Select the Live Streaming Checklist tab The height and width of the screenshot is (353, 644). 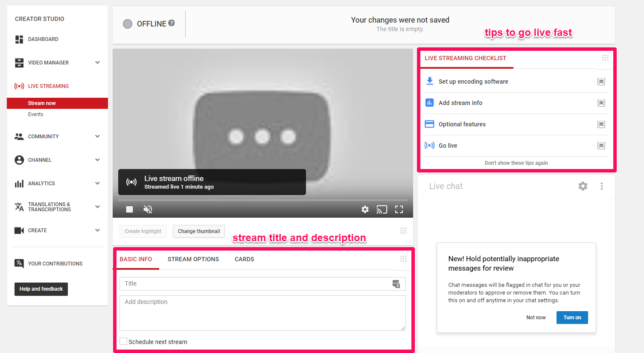coord(466,58)
